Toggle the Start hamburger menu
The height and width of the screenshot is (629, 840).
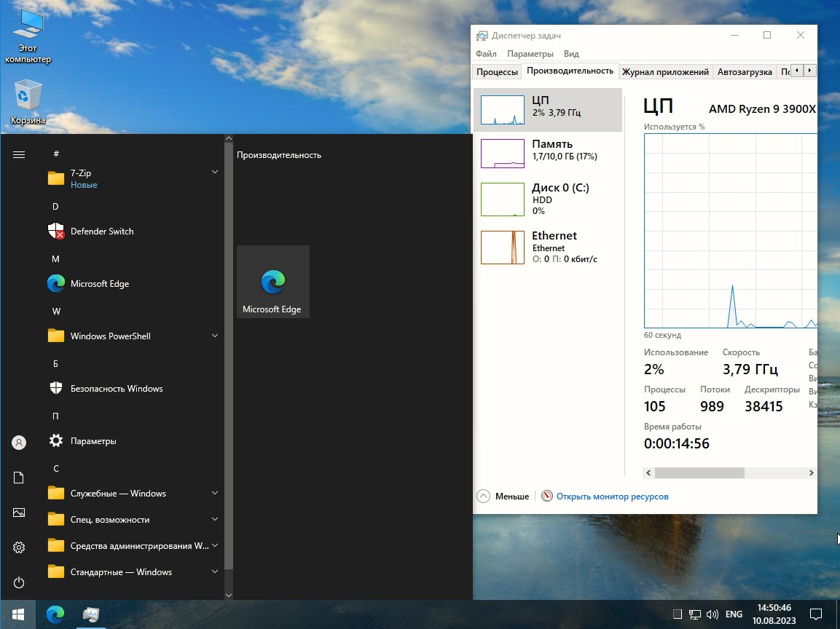(19, 154)
